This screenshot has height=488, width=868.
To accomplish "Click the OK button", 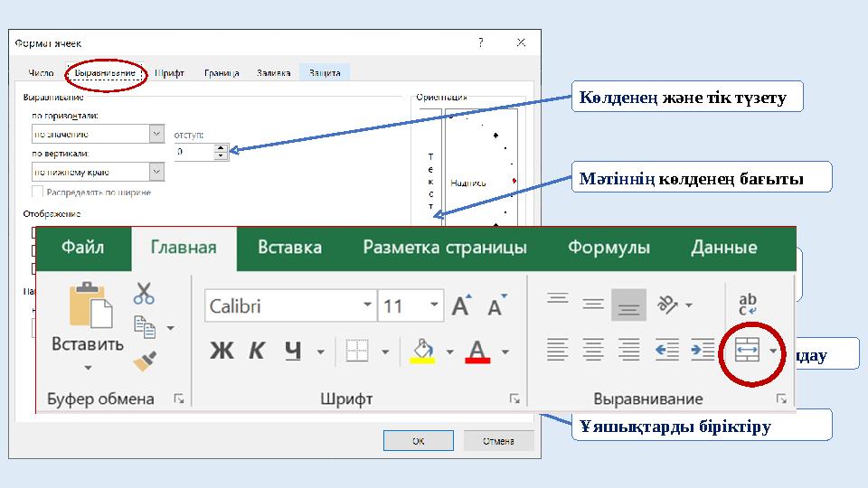I will (x=419, y=441).
